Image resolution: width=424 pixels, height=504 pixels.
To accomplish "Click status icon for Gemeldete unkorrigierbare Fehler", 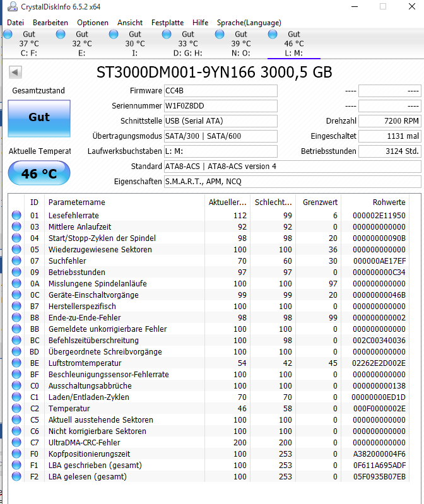I will point(16,329).
